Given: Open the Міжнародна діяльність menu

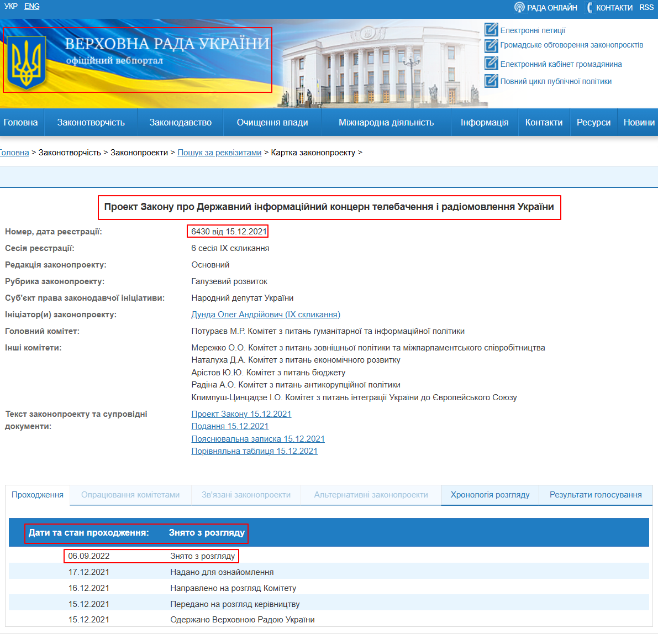Looking at the screenshot, I should point(386,122).
